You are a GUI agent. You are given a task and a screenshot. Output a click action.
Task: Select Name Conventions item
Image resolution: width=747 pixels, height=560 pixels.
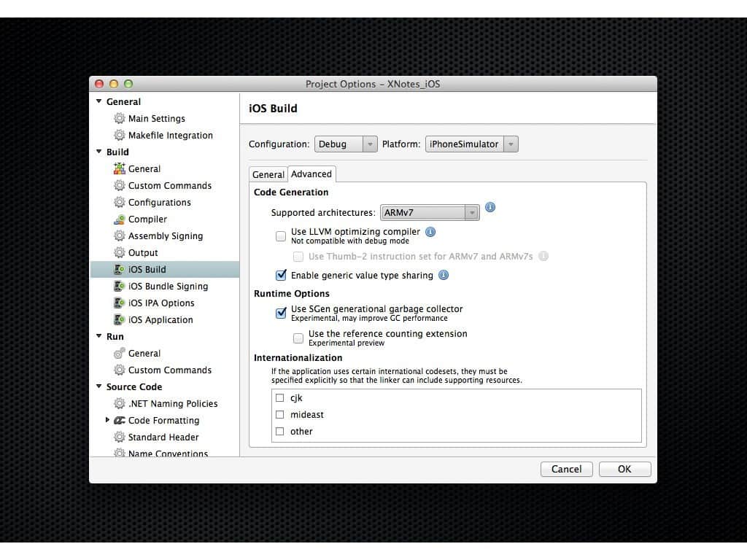pyautogui.click(x=168, y=453)
